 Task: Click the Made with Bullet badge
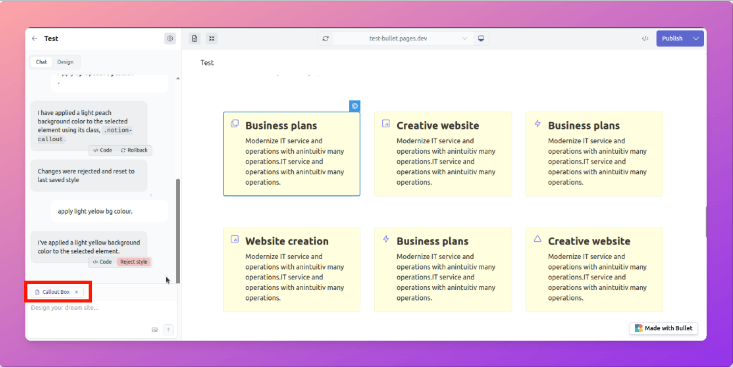click(x=663, y=328)
